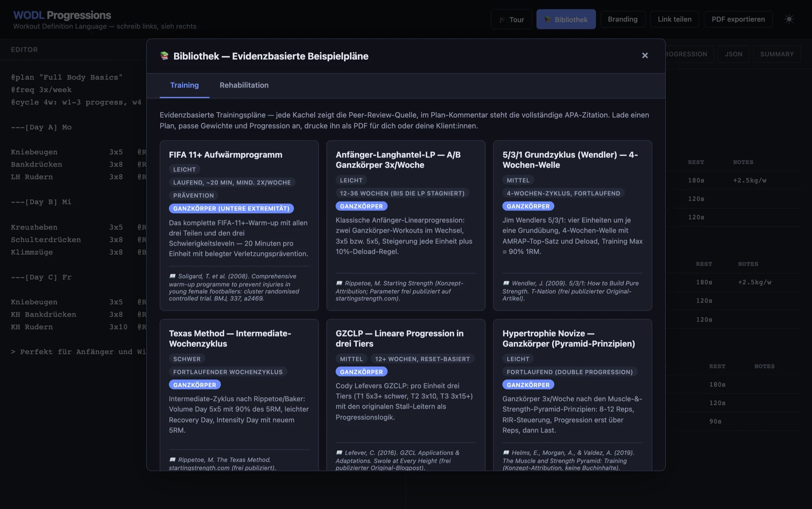Close the Bibliothek dialog with the X

645,55
